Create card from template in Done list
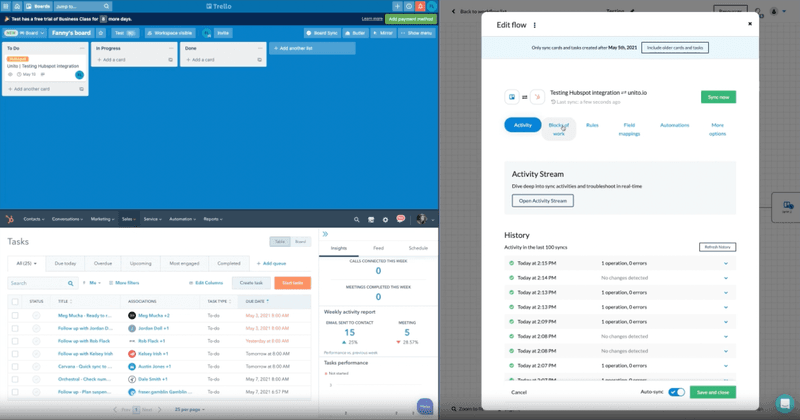Viewport: 800px width, 420px height. click(x=259, y=60)
